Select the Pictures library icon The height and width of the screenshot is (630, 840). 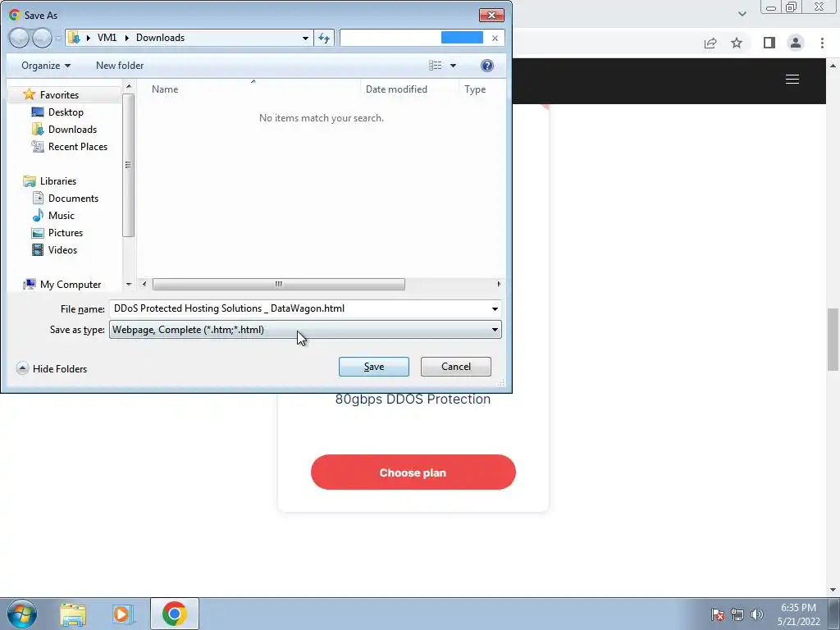click(38, 232)
